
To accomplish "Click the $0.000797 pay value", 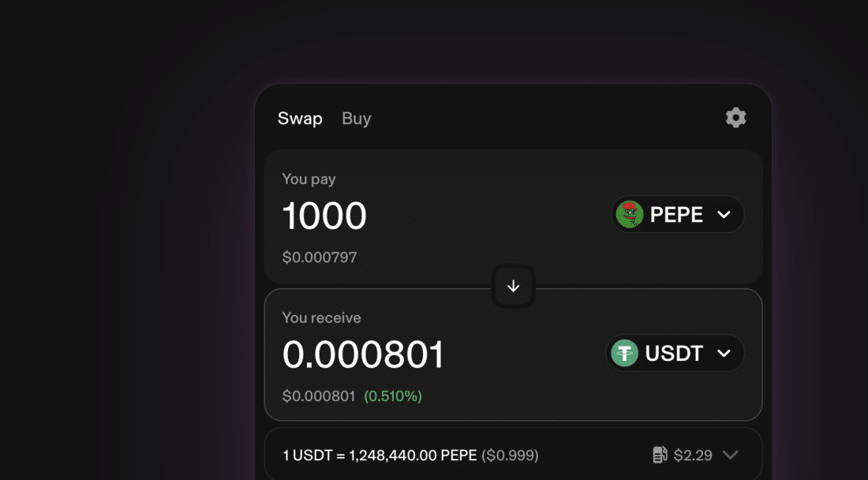I will click(x=320, y=257).
